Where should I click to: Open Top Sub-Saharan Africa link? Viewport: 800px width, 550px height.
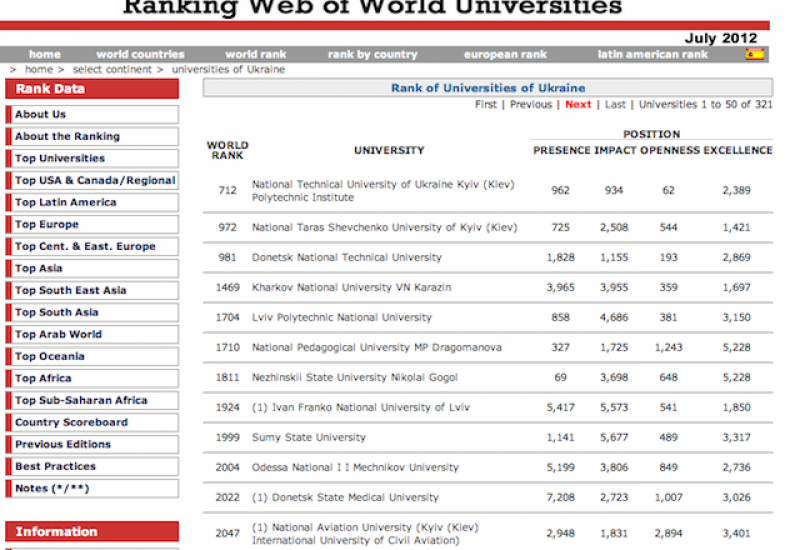[x=92, y=400]
